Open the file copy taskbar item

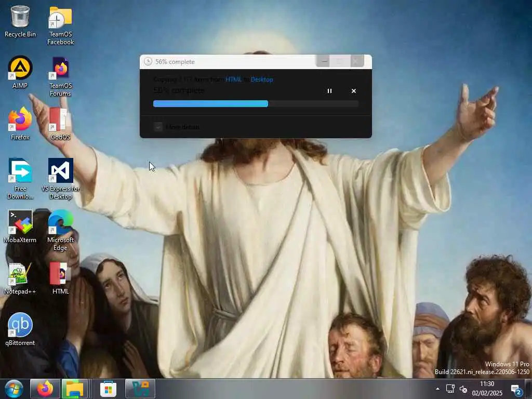pyautogui.click(x=140, y=389)
